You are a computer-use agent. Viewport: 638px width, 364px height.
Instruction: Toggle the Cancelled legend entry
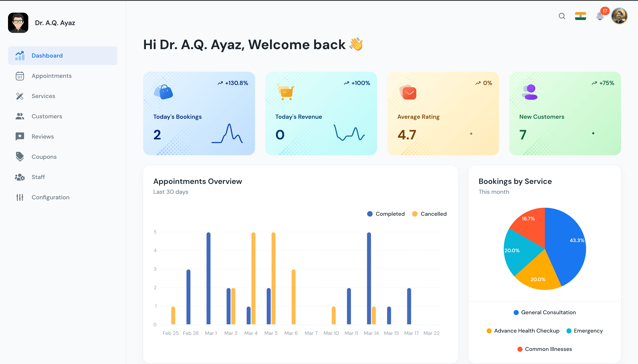[429, 214]
